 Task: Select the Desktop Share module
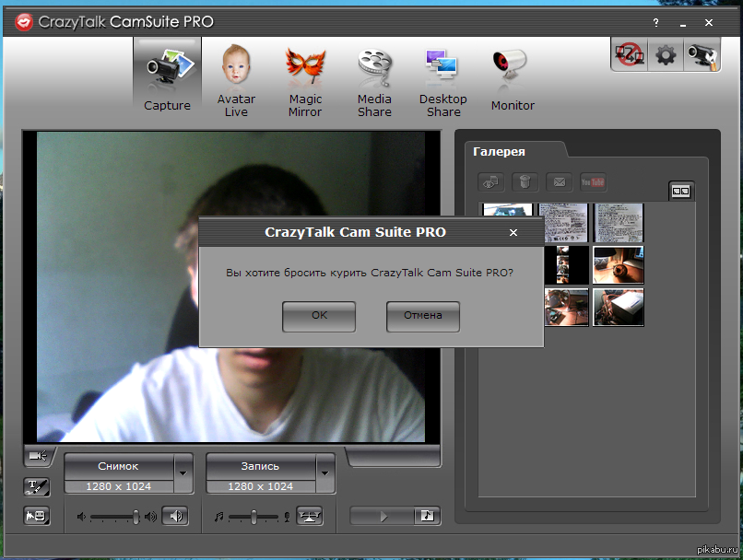point(443,81)
